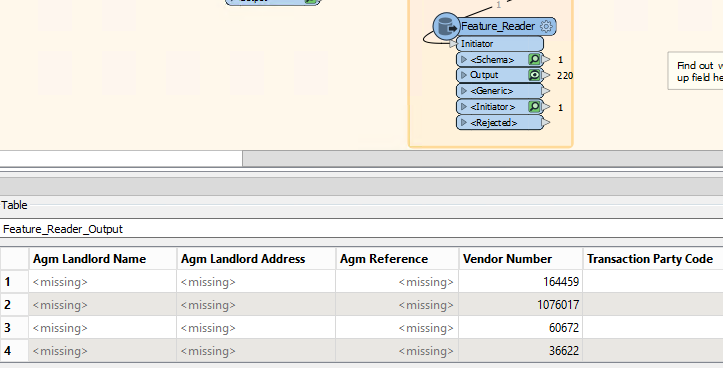The image size is (723, 368).
Task: Select table row 4 header
Action: (14, 351)
